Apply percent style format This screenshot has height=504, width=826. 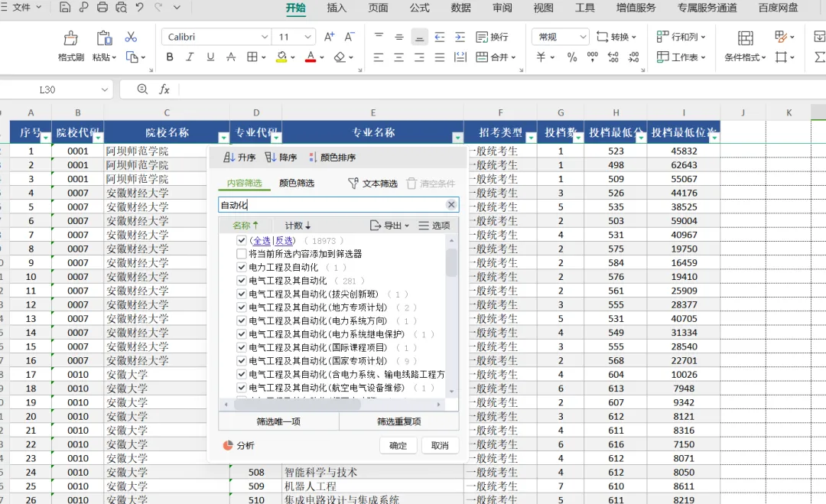[x=572, y=57]
